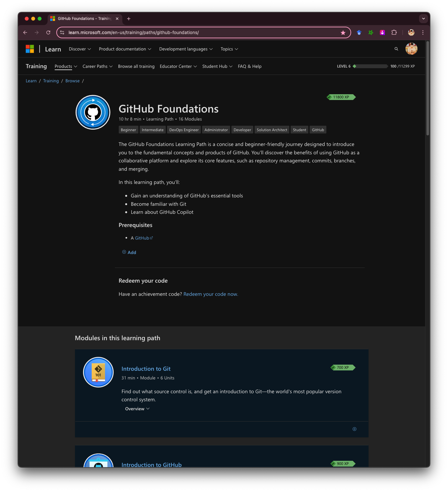Screen dimensions: 448x491
Task: Click the search magnifier icon
Action: tap(396, 49)
